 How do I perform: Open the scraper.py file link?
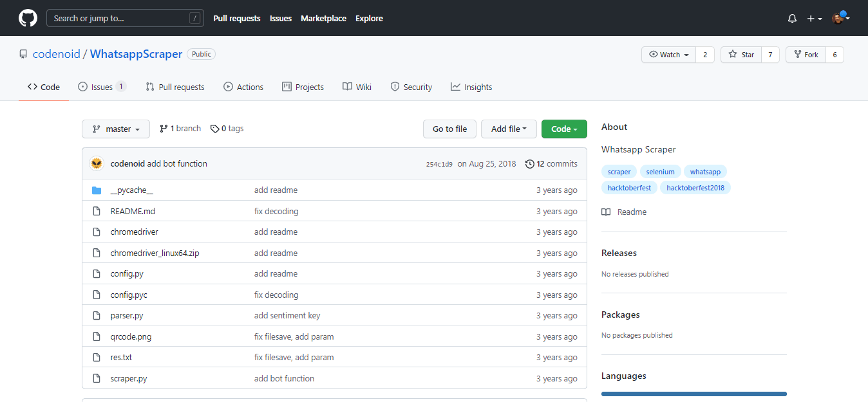pos(129,379)
